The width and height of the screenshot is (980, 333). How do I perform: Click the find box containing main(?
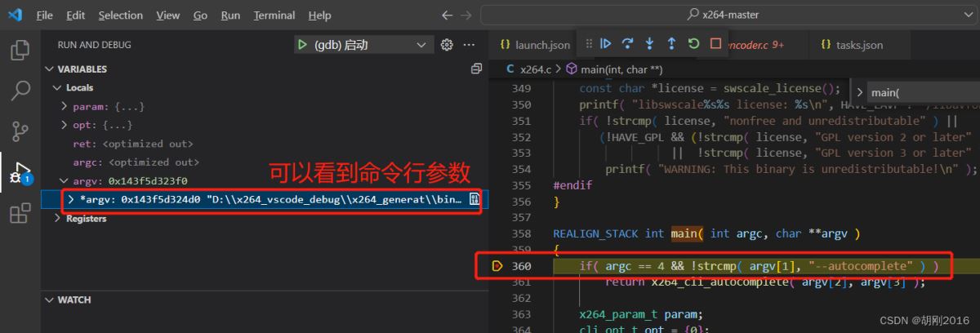(923, 92)
